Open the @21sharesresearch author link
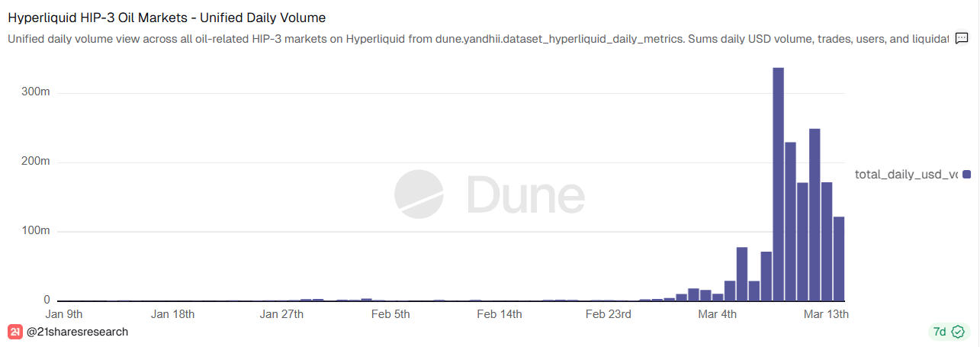The width and height of the screenshot is (980, 347). point(77,332)
